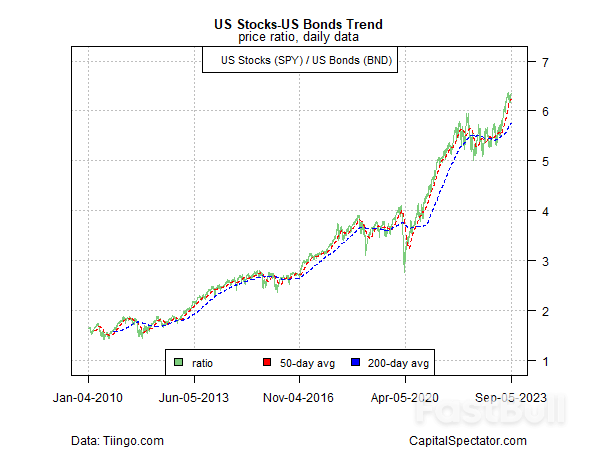Click the "price ratio, daily data" subtitle
The height and width of the screenshot is (450, 600).
pos(299,38)
